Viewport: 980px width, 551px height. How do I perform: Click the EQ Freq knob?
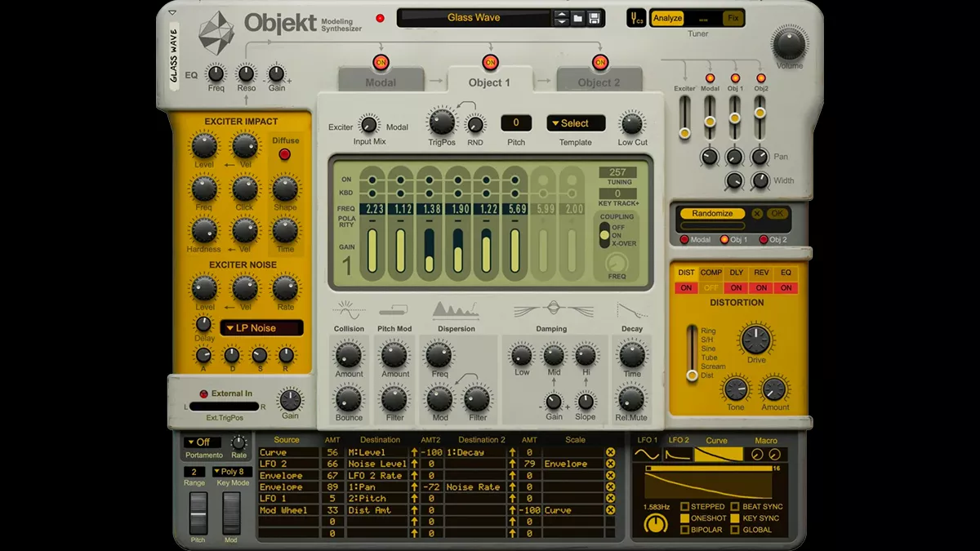[x=216, y=73]
